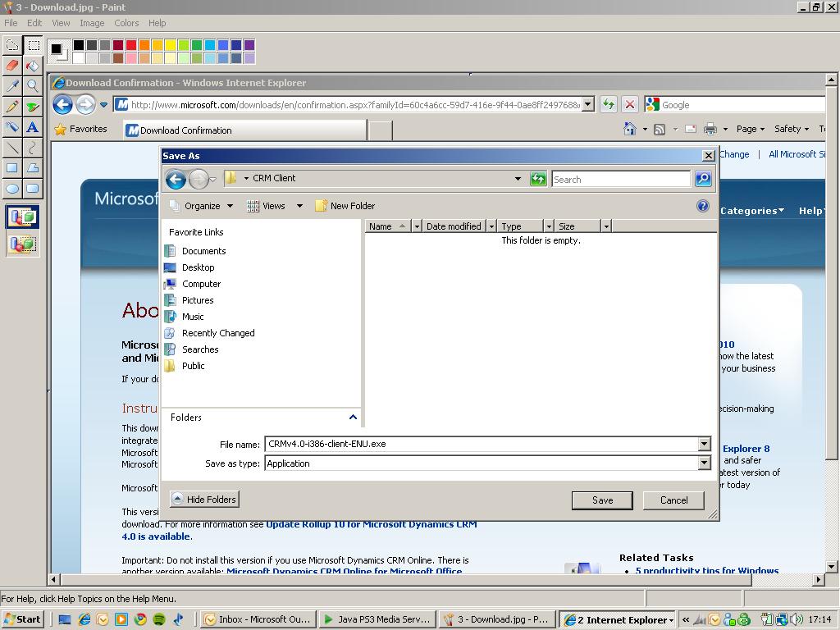Viewport: 840px width, 630px height.
Task: Open Paint's Edit menu
Action: coord(34,23)
